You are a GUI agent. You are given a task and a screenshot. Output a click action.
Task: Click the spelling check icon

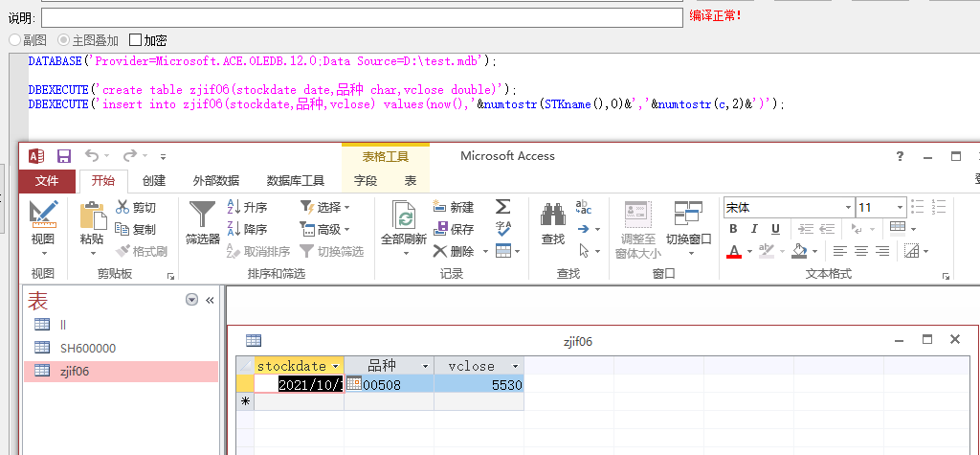click(503, 228)
